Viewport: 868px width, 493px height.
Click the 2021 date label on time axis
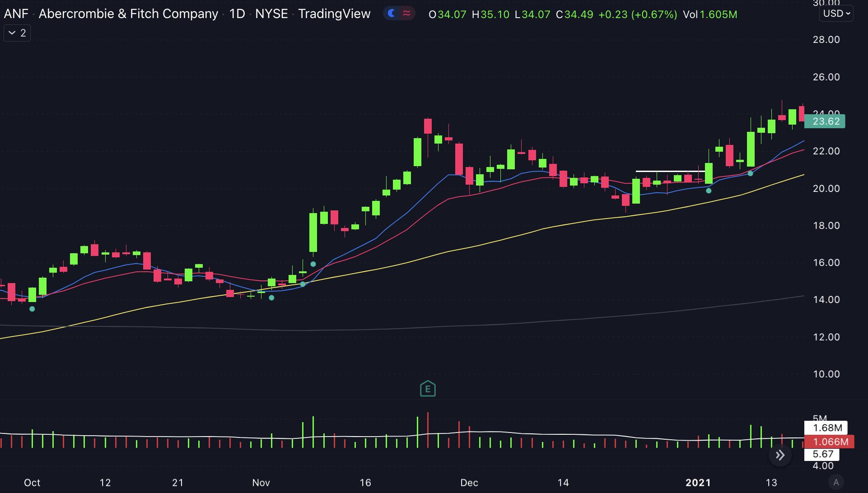coord(698,483)
